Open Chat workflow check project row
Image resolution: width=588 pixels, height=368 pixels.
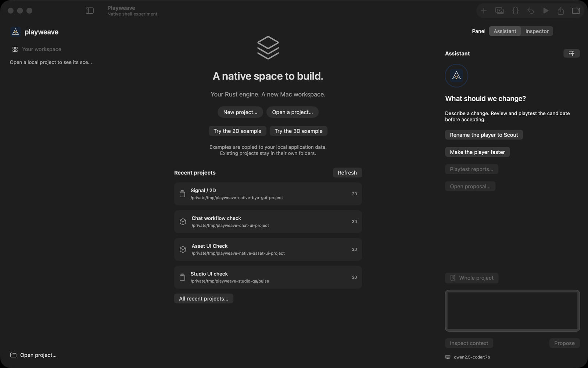click(268, 222)
